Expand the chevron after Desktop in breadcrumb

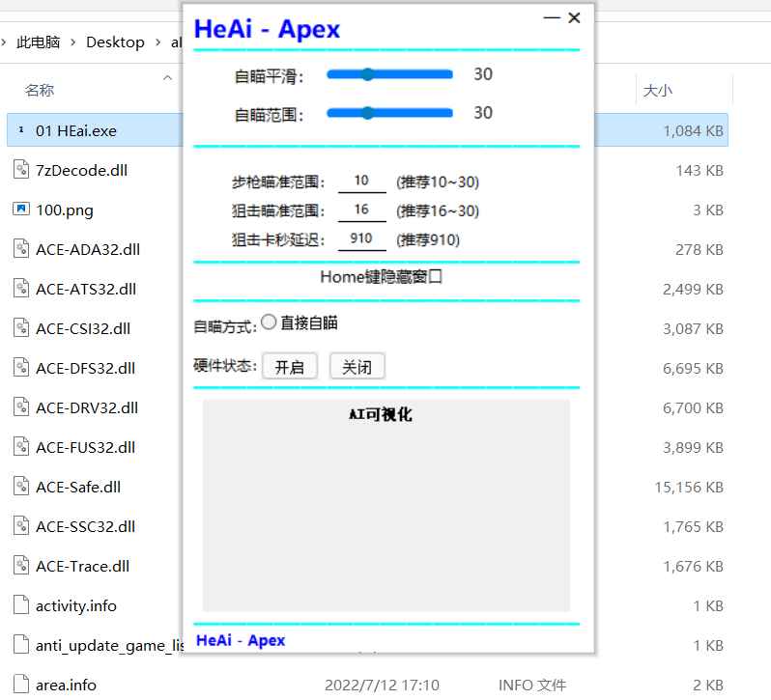tap(157, 42)
